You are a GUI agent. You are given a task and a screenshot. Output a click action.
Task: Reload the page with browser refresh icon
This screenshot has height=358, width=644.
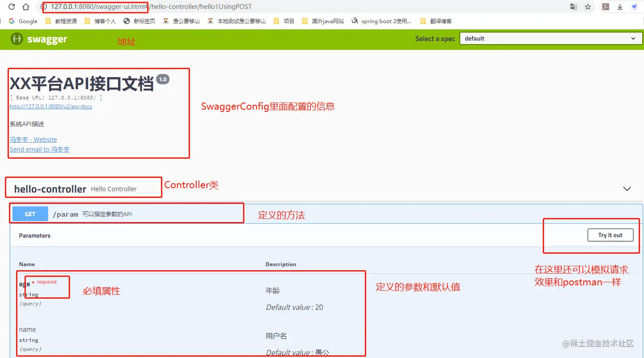click(x=12, y=7)
